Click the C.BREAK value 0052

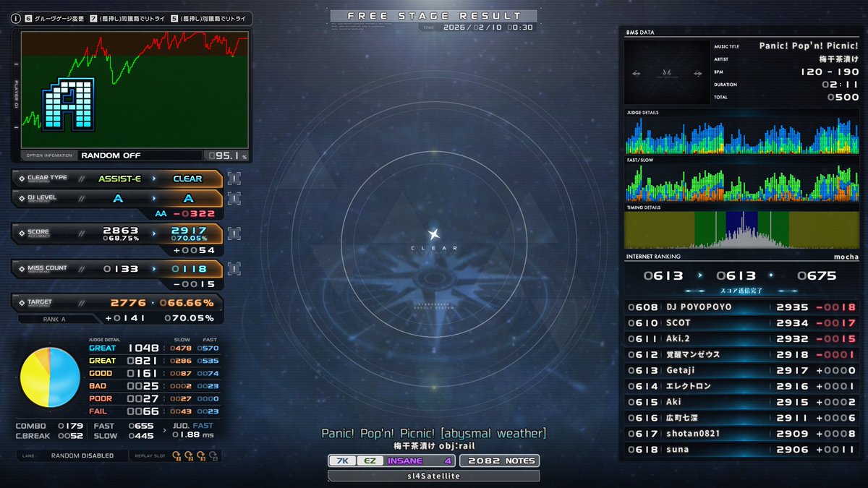(70, 435)
